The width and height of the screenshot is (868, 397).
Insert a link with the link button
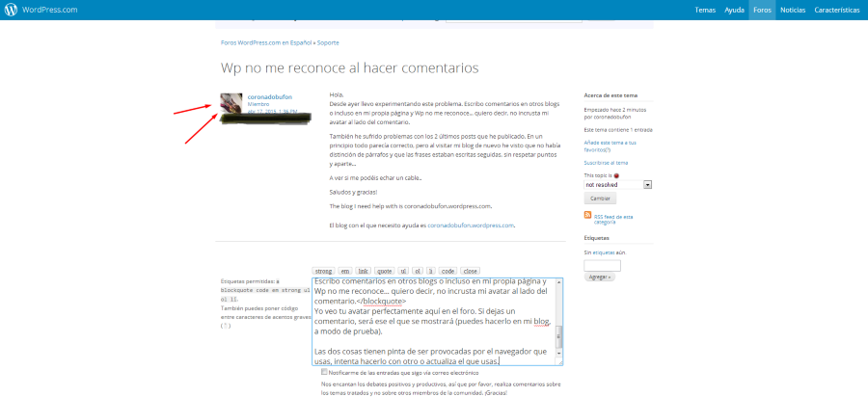(364, 271)
